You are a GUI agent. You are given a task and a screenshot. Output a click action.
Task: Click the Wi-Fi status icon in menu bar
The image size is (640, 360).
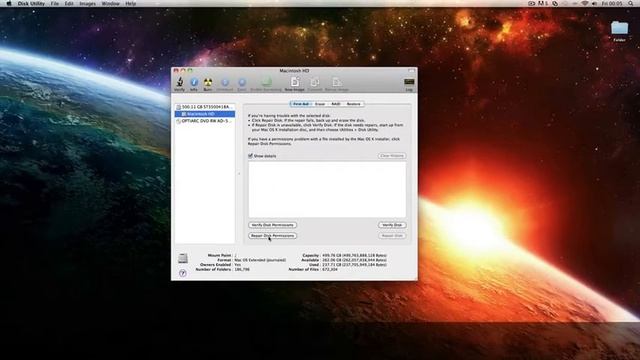tap(584, 3)
